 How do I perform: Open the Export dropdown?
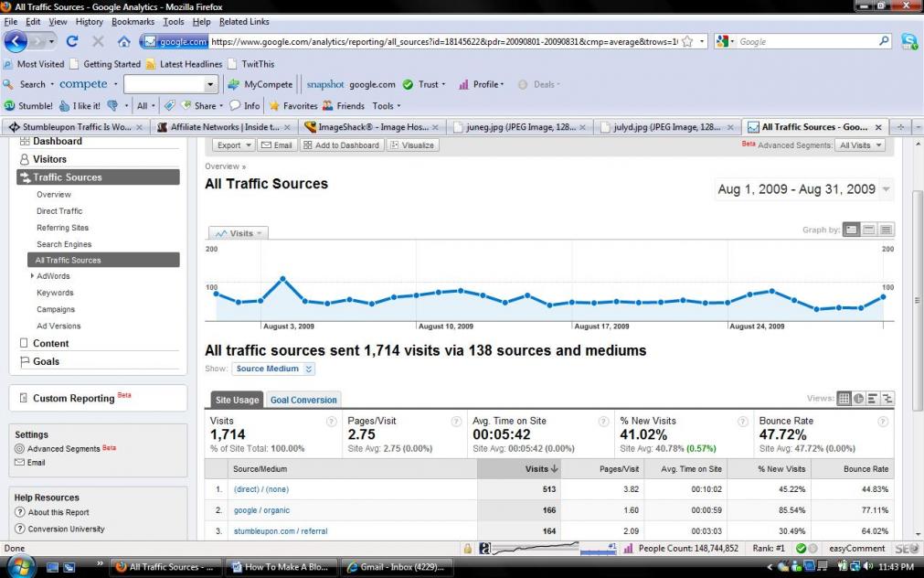click(x=233, y=145)
